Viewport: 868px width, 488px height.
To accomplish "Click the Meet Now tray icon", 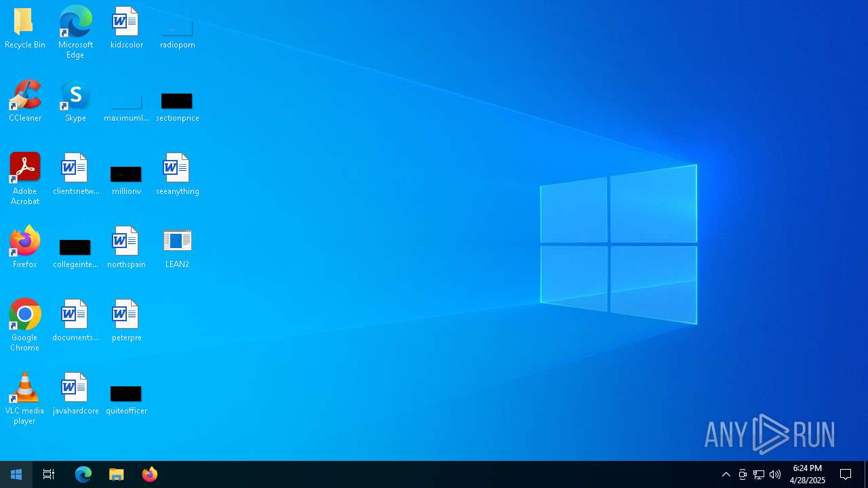I will 743,474.
